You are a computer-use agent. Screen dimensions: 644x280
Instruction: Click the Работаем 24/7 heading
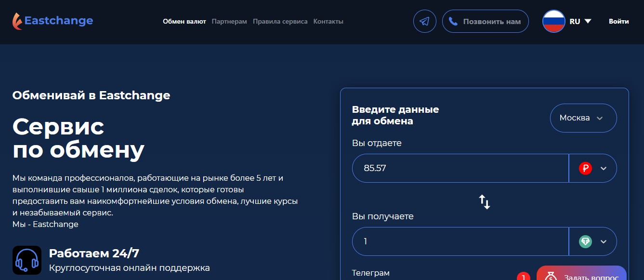94,253
